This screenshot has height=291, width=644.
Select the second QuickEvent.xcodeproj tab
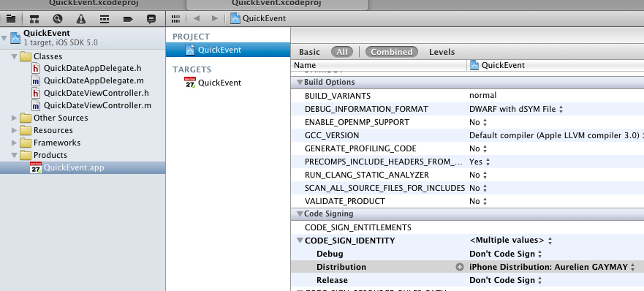pyautogui.click(x=277, y=4)
